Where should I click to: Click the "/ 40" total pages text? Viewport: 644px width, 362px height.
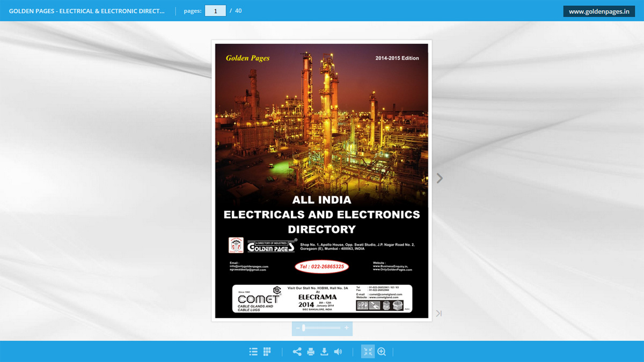(236, 11)
